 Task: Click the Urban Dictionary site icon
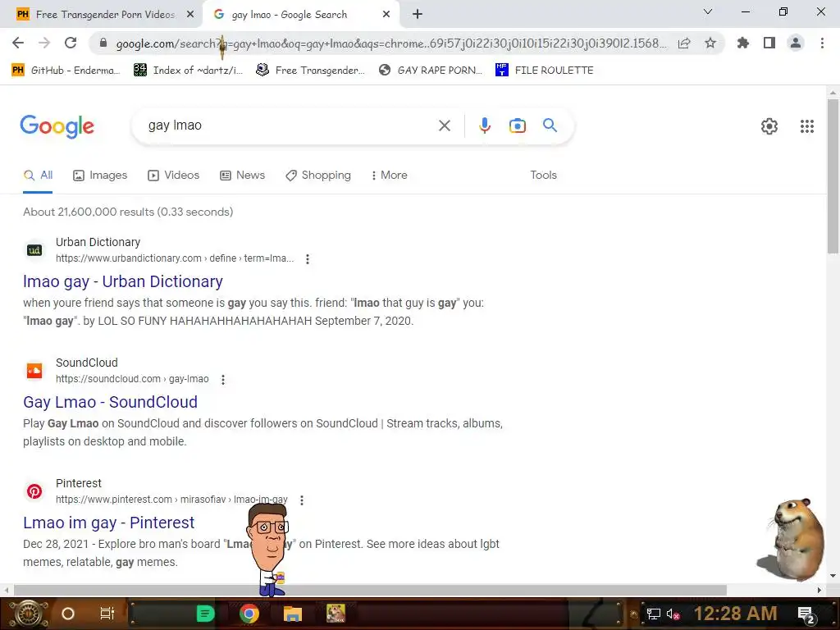coord(34,250)
